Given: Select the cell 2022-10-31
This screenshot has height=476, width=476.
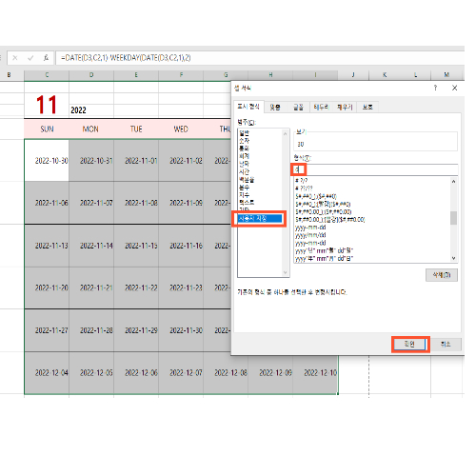Looking at the screenshot, I should pos(91,161).
